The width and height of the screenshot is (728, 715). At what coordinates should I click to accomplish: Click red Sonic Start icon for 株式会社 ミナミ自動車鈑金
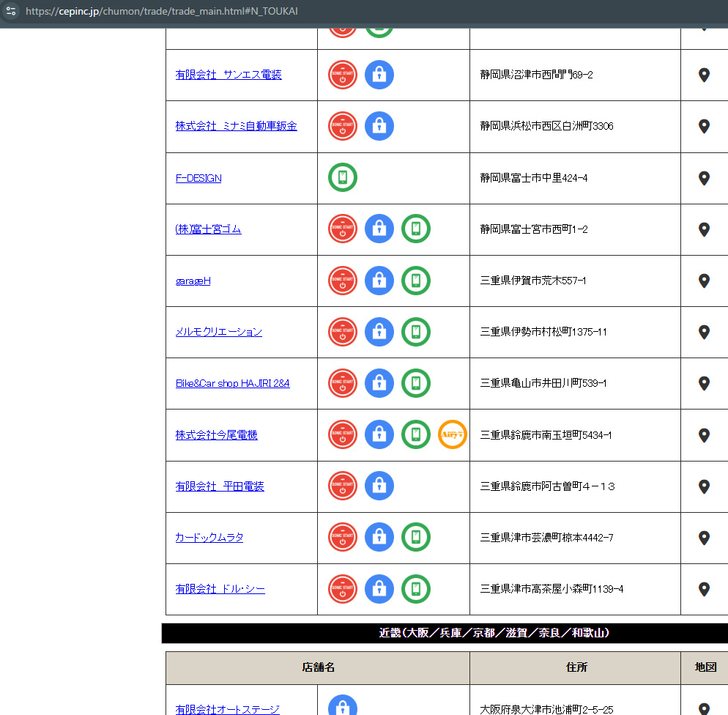343,126
